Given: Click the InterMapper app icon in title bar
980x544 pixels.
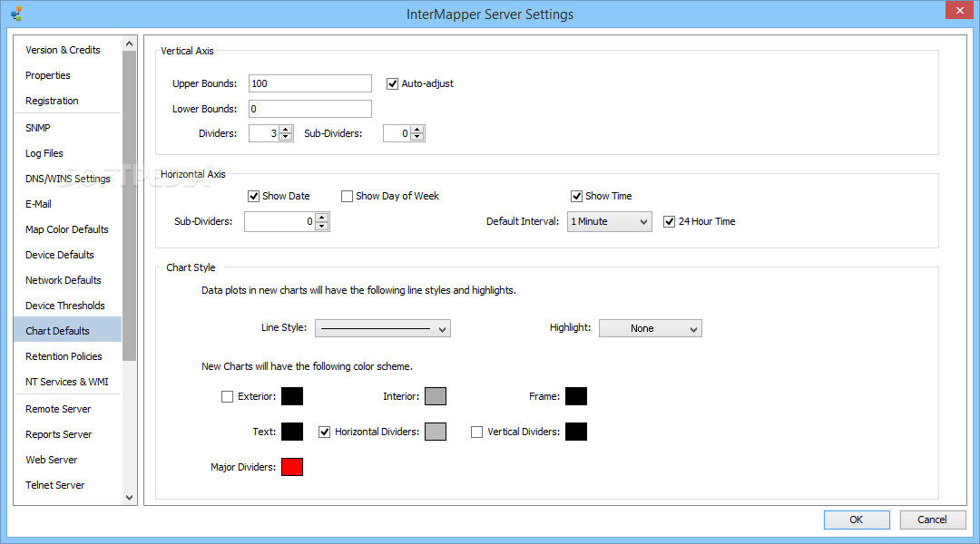Looking at the screenshot, I should coord(16,13).
